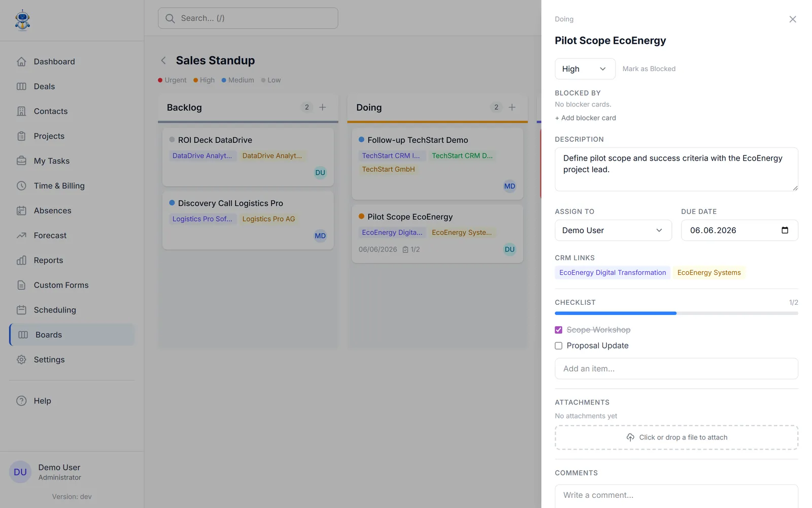Click the Projects clipboard icon
This screenshot has width=812, height=508.
[x=21, y=136]
